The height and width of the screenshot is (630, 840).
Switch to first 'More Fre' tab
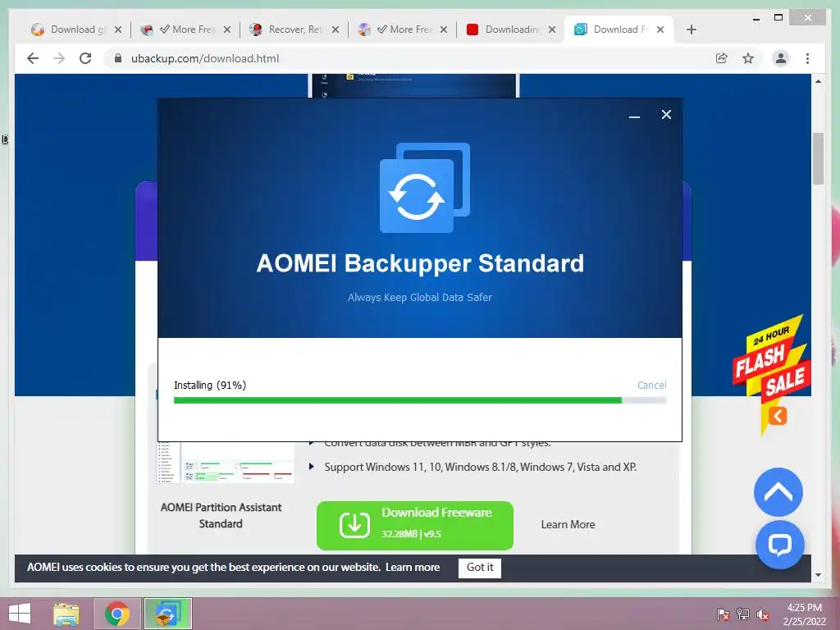(x=185, y=30)
